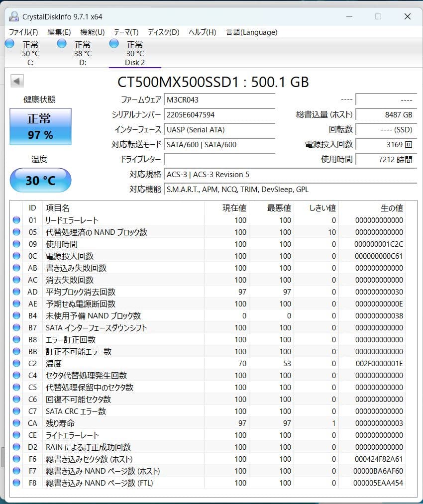Click the rotation rate value ---- (SSD)

pos(386,129)
